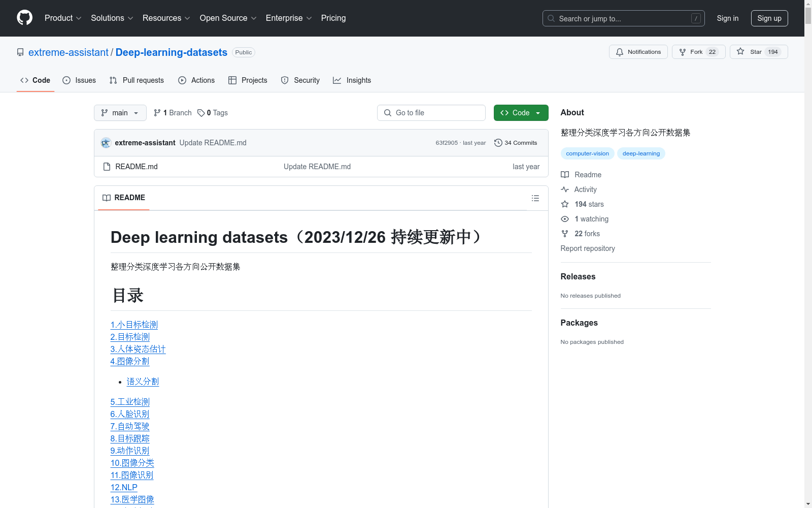Open the Releases section heading
This screenshot has width=812, height=508.
coord(578,276)
